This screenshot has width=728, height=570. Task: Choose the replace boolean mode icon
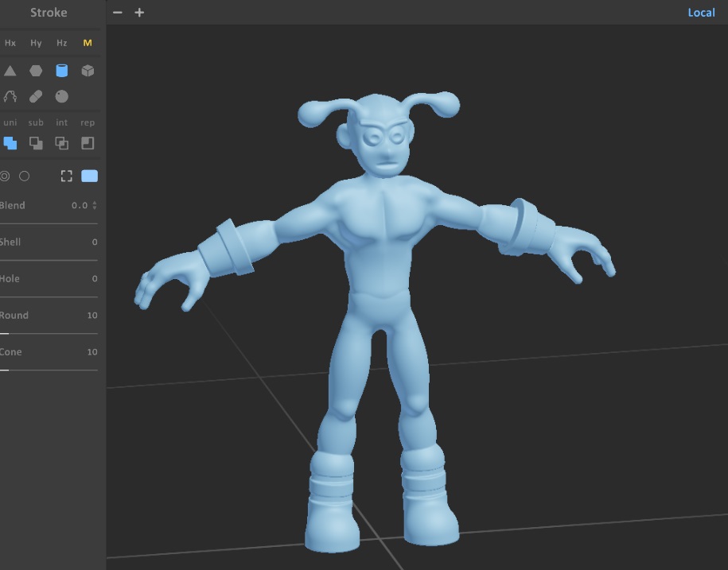[x=88, y=143]
